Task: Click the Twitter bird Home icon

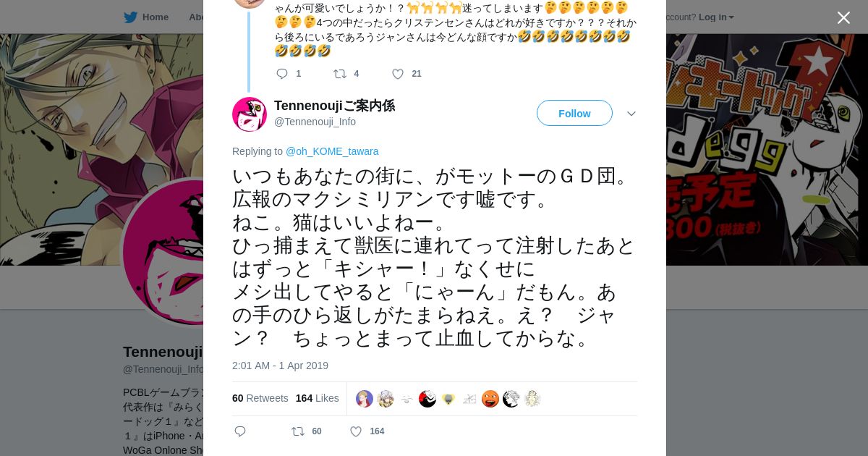Action: [130, 17]
